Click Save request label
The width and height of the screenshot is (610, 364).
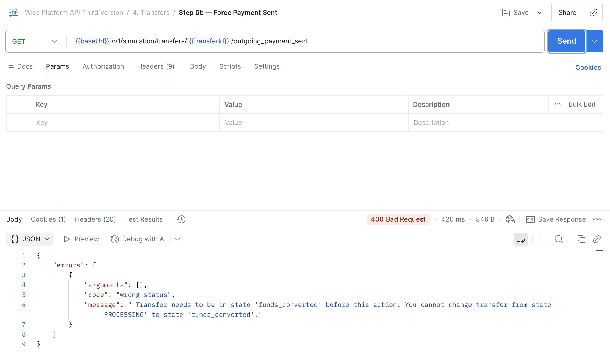[x=521, y=13]
